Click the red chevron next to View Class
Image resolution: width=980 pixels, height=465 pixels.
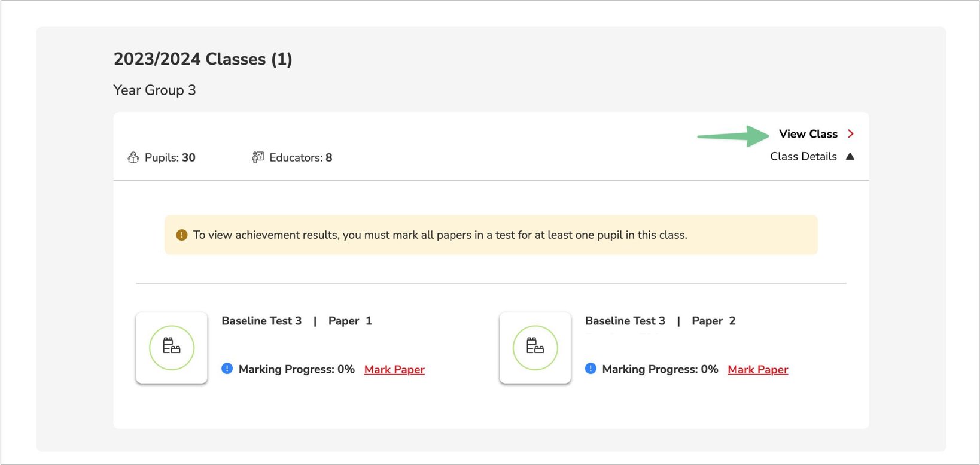coord(850,134)
